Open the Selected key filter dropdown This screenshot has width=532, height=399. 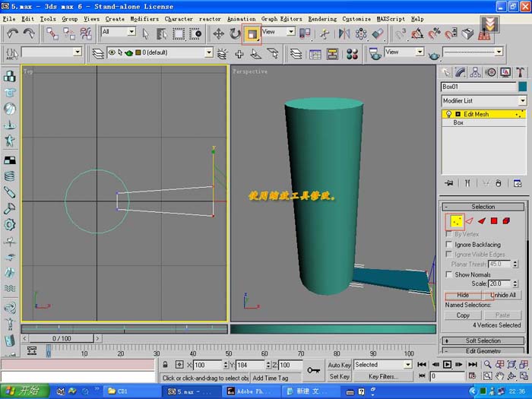click(383, 365)
